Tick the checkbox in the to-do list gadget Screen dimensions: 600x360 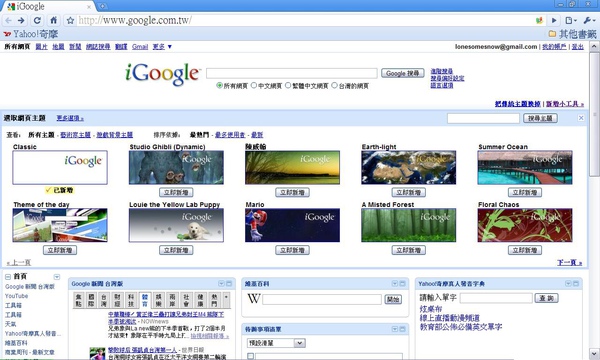[x=250, y=356]
